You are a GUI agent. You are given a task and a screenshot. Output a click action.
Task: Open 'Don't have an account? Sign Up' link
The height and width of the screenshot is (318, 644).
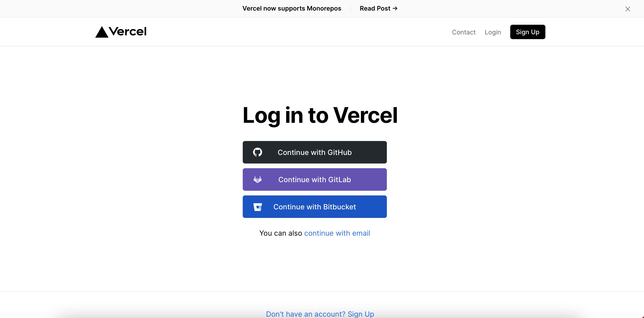pyautogui.click(x=320, y=314)
